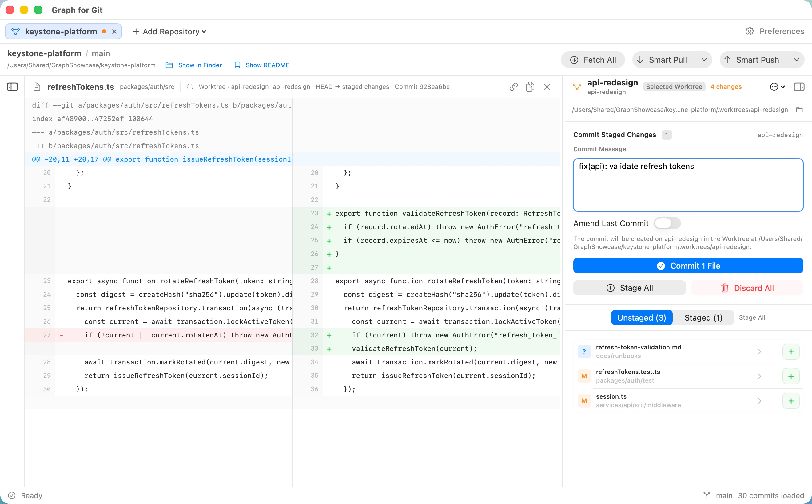Click Smart Pull button
The height and width of the screenshot is (504, 812).
click(663, 60)
